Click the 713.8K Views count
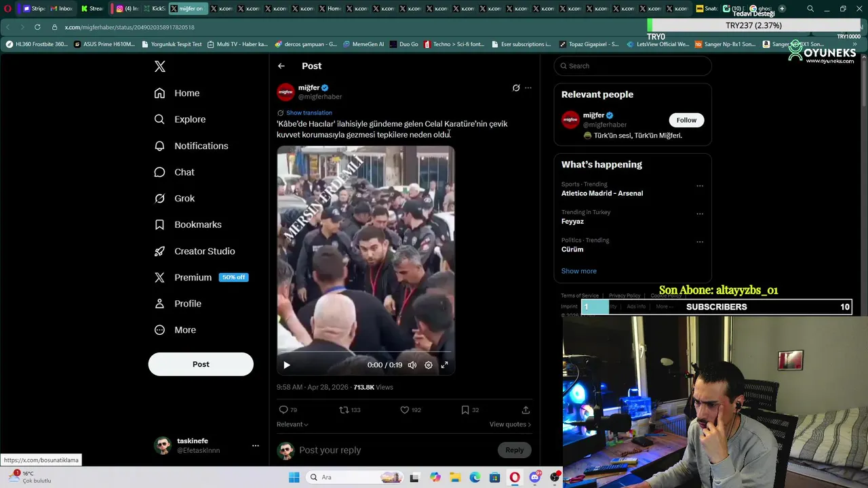Image resolution: width=868 pixels, height=488 pixels. (373, 387)
